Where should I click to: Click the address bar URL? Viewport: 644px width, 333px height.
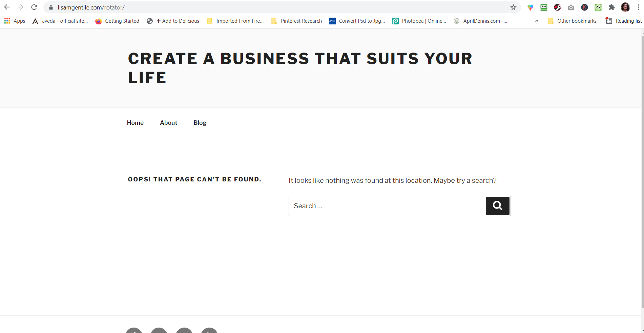tap(91, 7)
